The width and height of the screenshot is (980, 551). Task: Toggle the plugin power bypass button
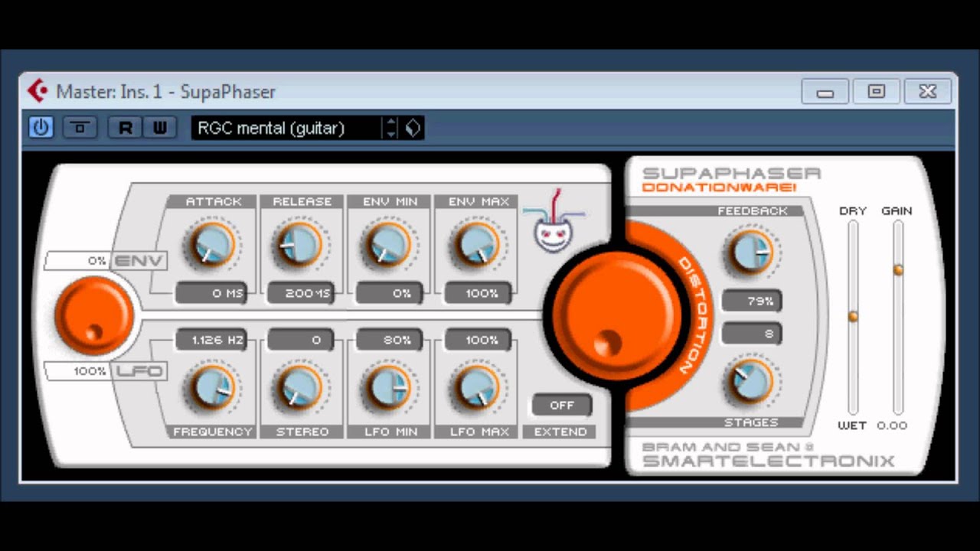point(41,128)
